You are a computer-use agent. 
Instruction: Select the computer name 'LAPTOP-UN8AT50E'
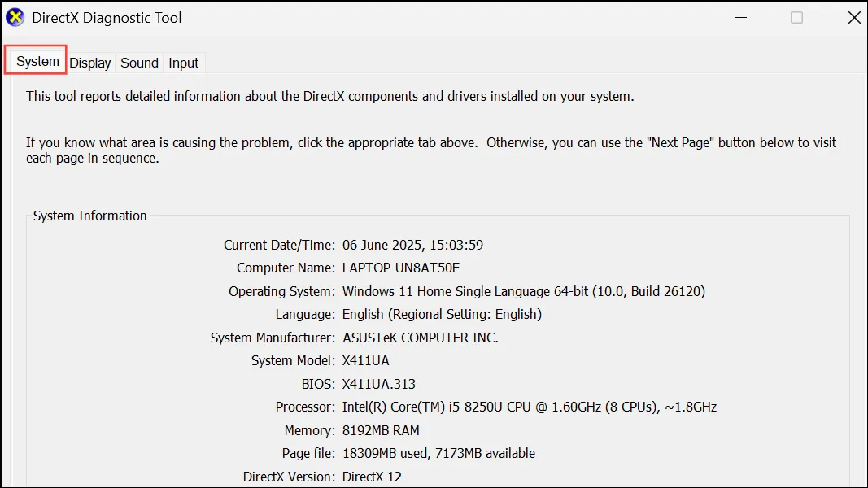tap(401, 268)
